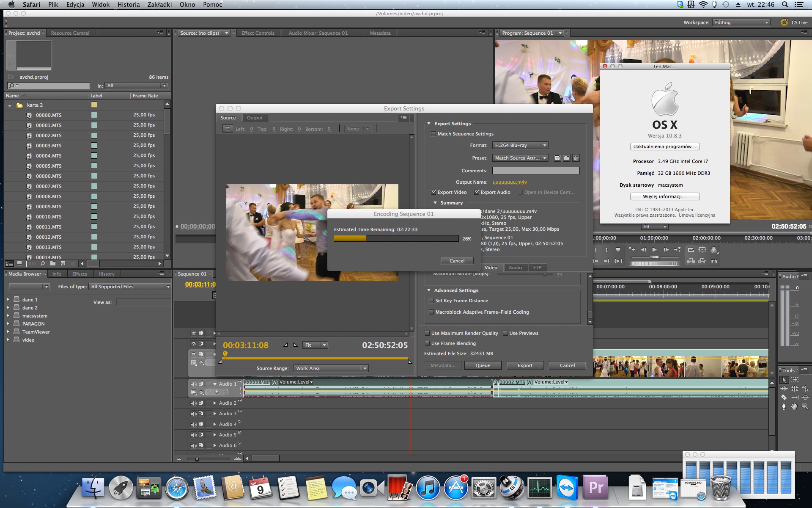This screenshot has height=508, width=812.
Task: Click Save Preset icon next to Preset
Action: 557,158
